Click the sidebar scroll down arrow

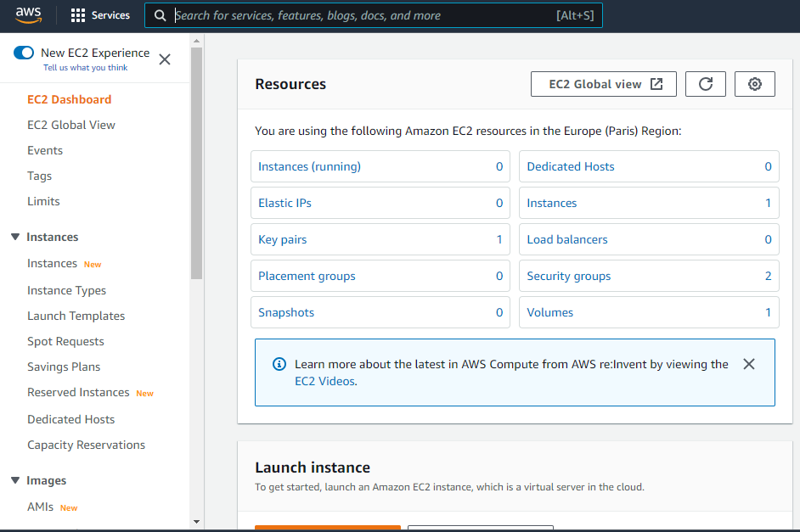point(196,522)
